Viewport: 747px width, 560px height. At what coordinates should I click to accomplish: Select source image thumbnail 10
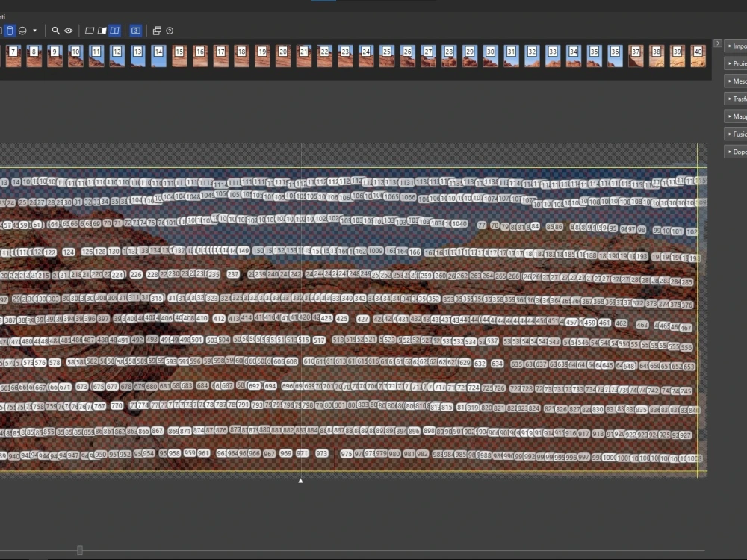75,56
